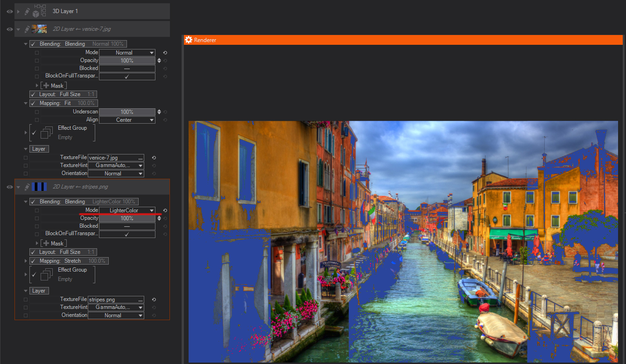Disable the Mapping: Fit checkbox
Image resolution: width=626 pixels, height=364 pixels.
[33, 103]
